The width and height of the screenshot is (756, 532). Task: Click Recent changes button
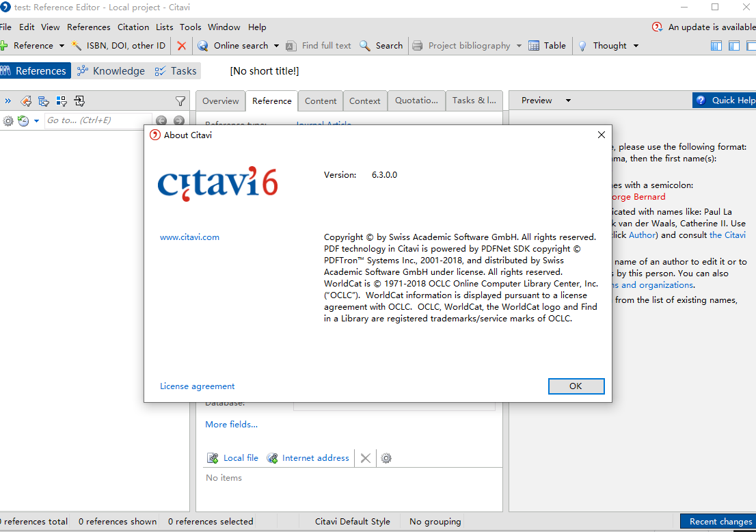point(718,521)
